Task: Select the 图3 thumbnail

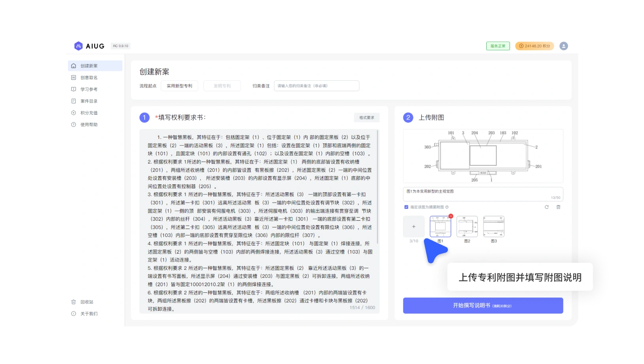Action: click(494, 227)
